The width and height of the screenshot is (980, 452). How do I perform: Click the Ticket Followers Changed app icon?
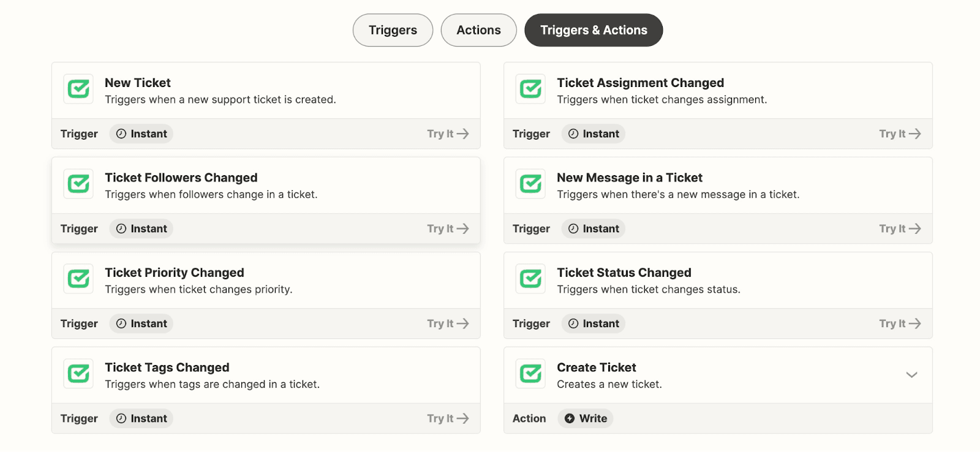click(x=78, y=184)
